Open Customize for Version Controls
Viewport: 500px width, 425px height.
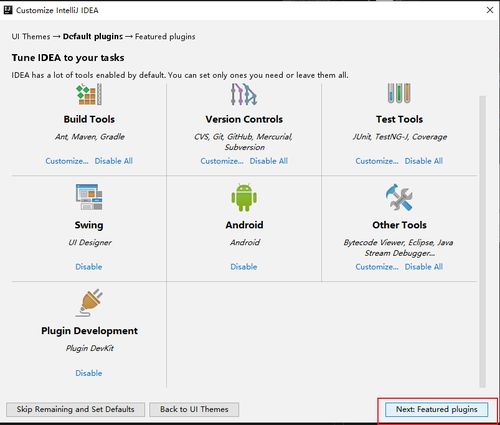[222, 161]
